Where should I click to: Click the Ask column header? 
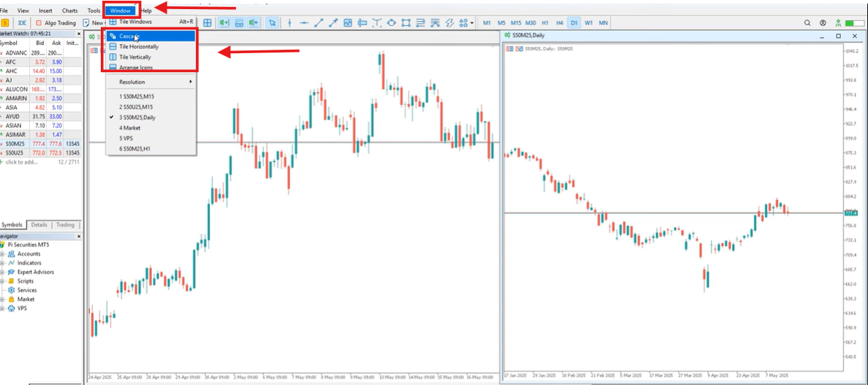click(x=56, y=43)
